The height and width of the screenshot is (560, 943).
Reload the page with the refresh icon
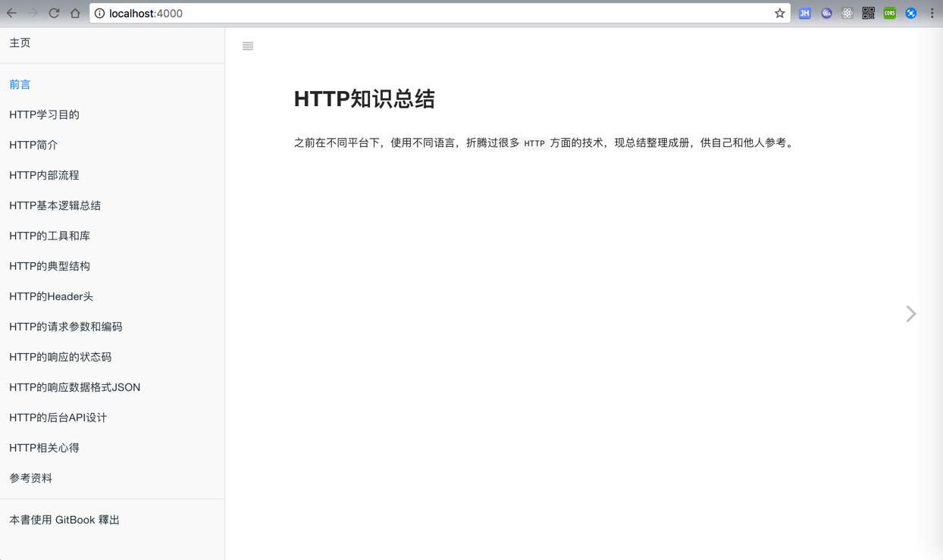(x=54, y=13)
